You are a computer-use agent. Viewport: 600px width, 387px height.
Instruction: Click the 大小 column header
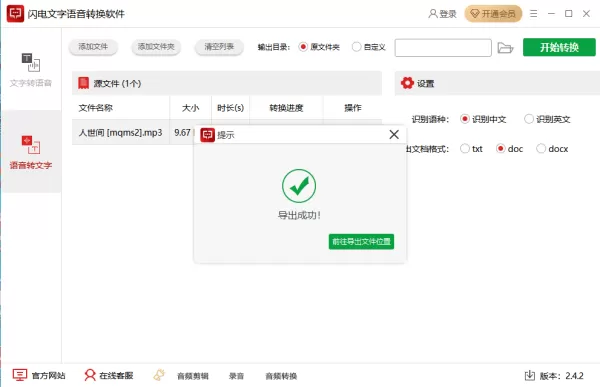(190, 108)
